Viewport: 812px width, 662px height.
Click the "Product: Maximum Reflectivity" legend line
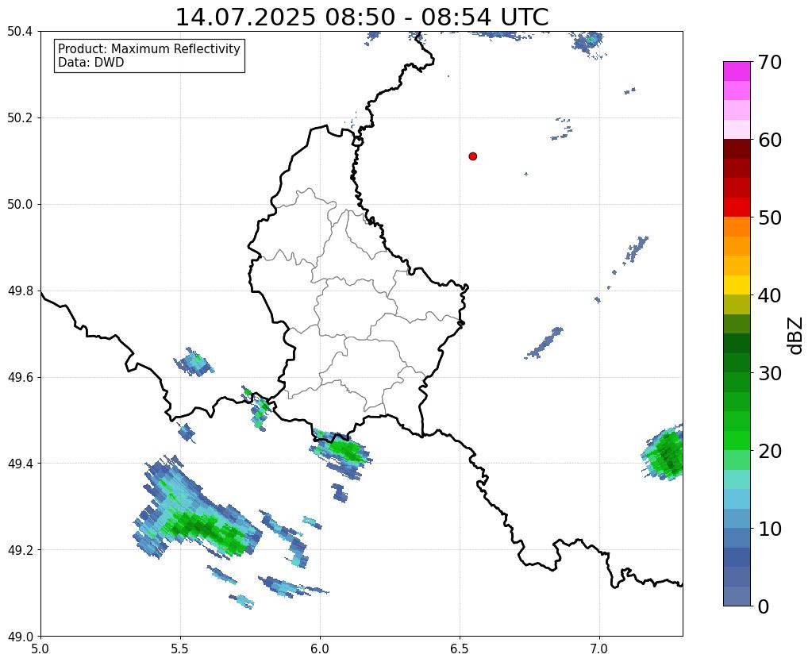pyautogui.click(x=149, y=48)
